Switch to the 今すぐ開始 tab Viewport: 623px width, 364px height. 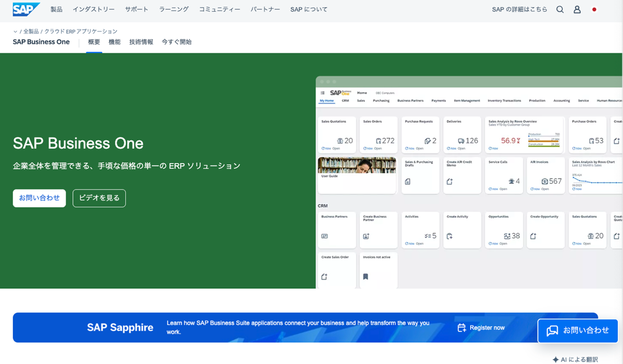coord(176,42)
